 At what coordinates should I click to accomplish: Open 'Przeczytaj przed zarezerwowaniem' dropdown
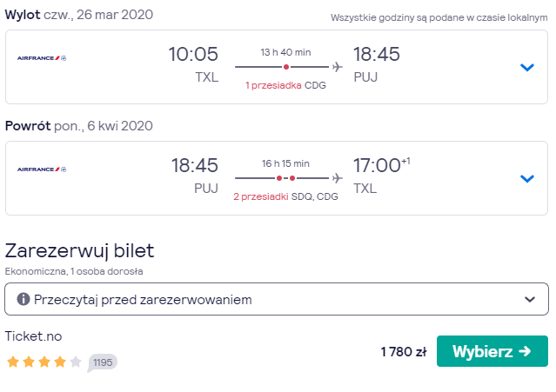tap(277, 299)
